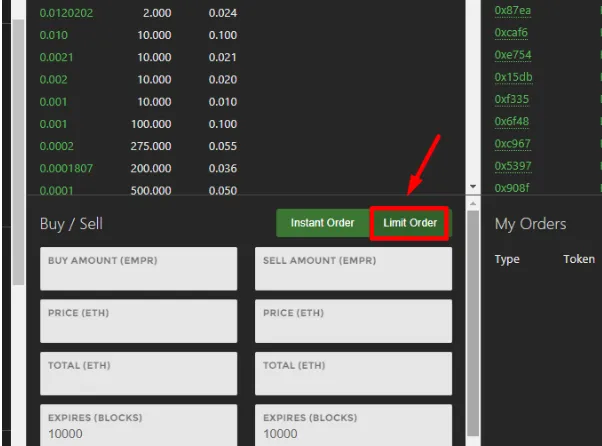Screen dimensions: 602x446
Task: Click the My Orders heading
Action: coord(530,224)
